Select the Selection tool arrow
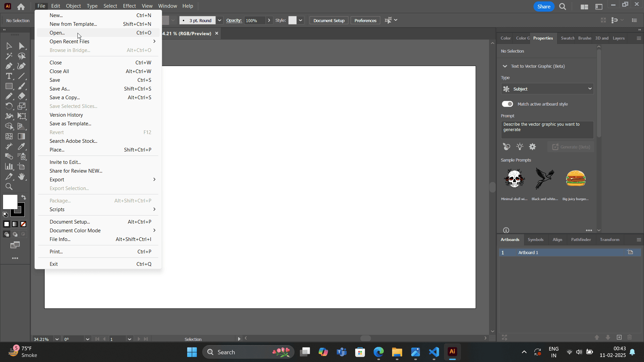This screenshot has height=362, width=644. pyautogui.click(x=9, y=46)
